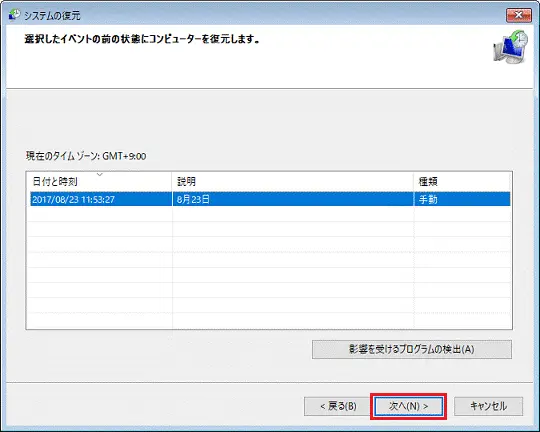
Task: Click the 手動 type cell
Action: [x=428, y=199]
